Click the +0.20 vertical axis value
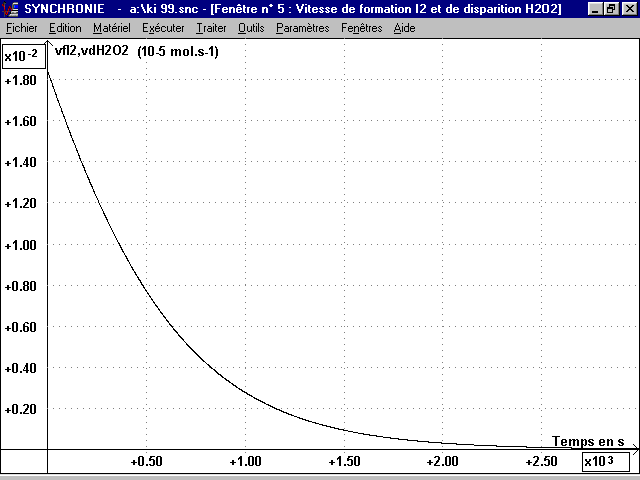The width and height of the screenshot is (640, 480). click(20, 409)
